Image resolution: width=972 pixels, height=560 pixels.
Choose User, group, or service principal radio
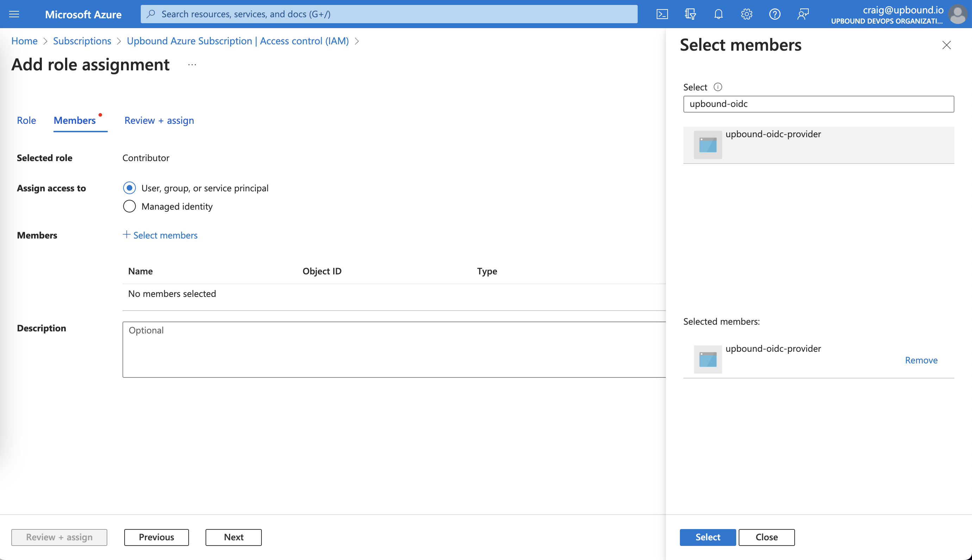pos(129,188)
